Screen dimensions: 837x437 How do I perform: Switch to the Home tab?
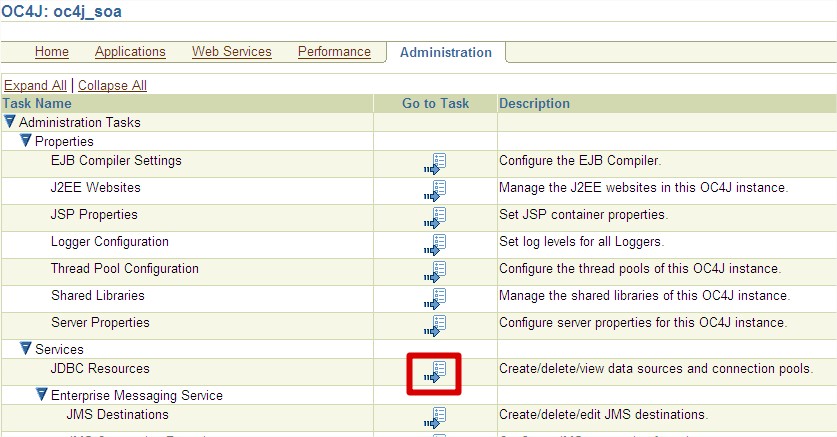coord(52,52)
